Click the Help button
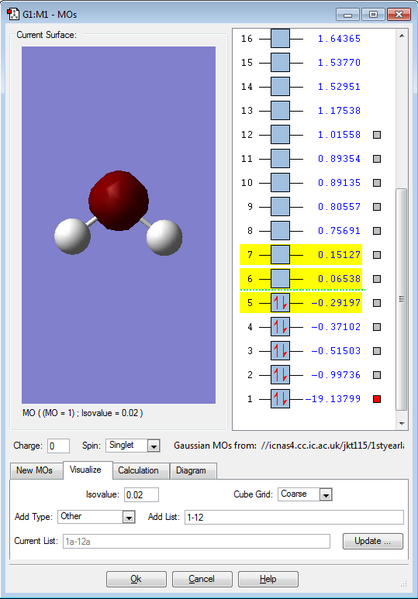 click(x=268, y=579)
